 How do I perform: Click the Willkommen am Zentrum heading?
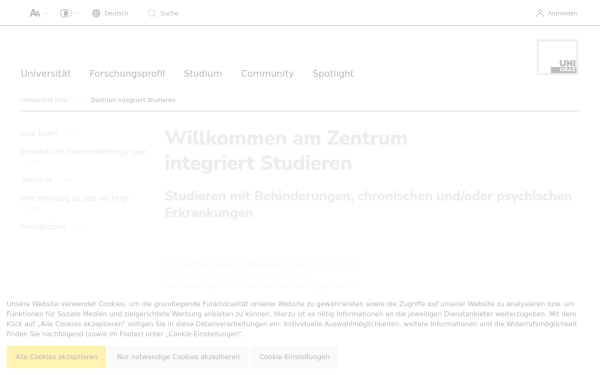click(x=286, y=150)
